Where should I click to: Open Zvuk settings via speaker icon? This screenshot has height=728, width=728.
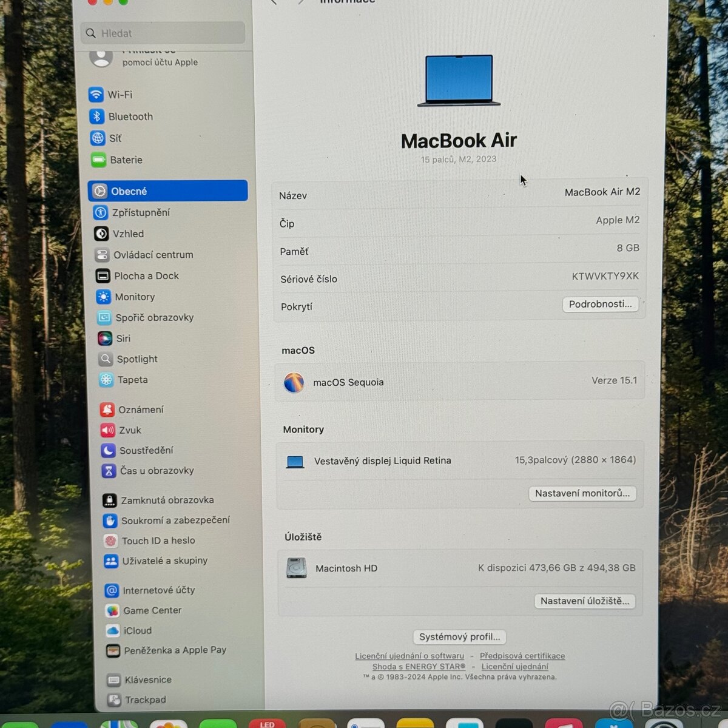[x=107, y=430]
